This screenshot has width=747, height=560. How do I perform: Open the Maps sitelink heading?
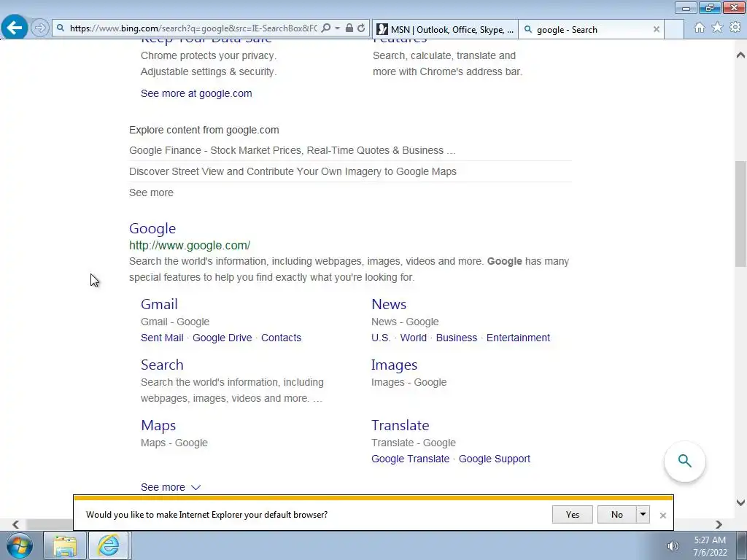158,425
